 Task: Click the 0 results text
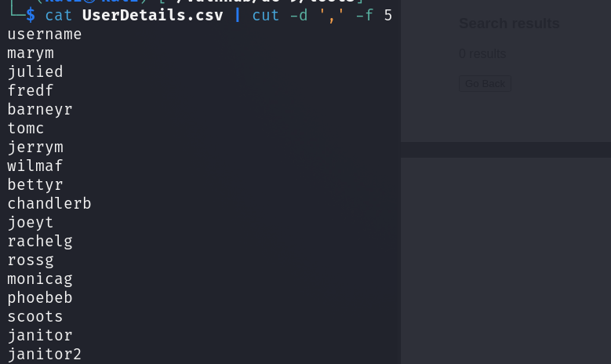point(482,54)
